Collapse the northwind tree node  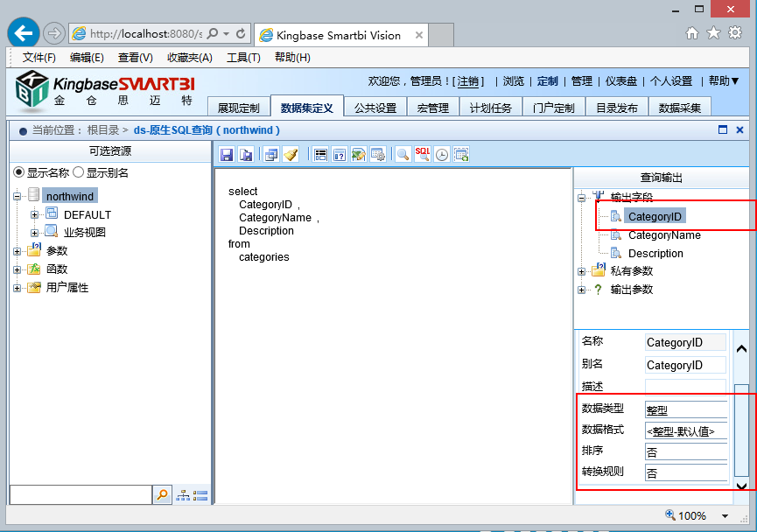[x=18, y=196]
